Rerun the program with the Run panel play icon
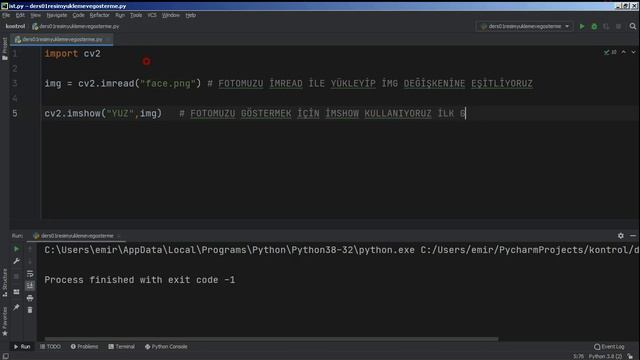640x360 pixels. click(x=16, y=249)
